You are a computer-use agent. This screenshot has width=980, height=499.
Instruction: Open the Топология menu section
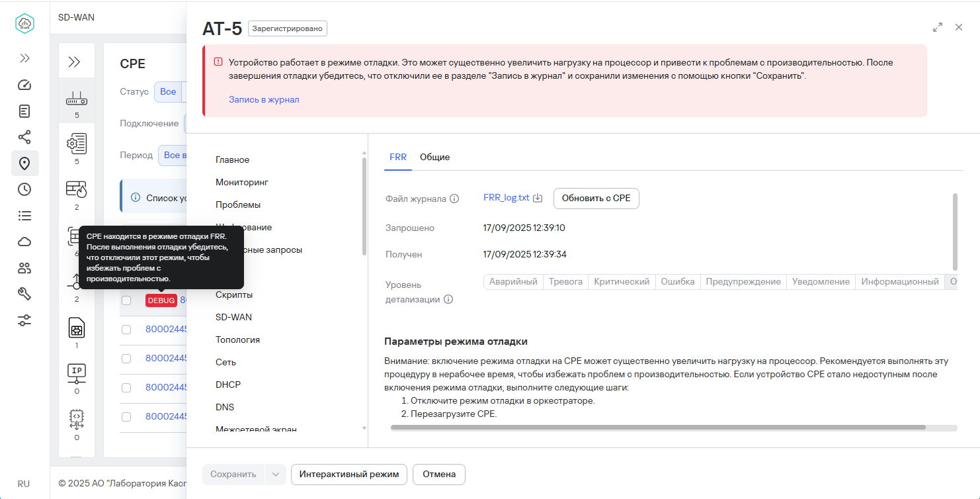click(237, 340)
